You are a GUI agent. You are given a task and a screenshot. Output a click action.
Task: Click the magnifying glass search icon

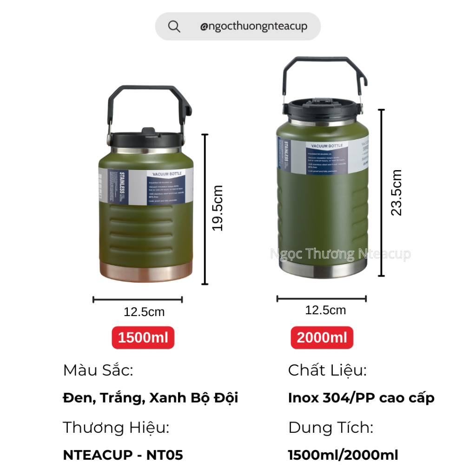point(174,26)
